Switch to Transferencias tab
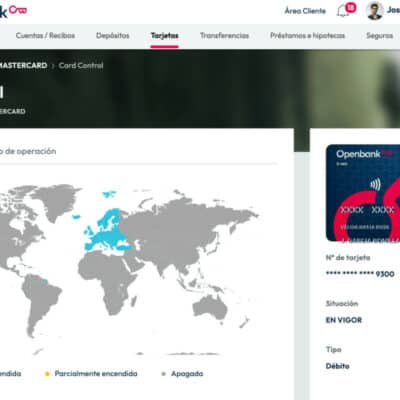 pyautogui.click(x=224, y=35)
